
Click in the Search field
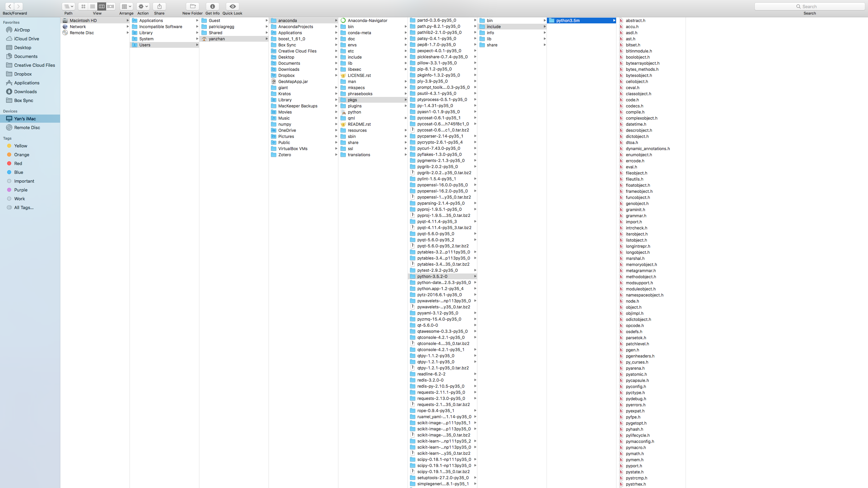[810, 6]
